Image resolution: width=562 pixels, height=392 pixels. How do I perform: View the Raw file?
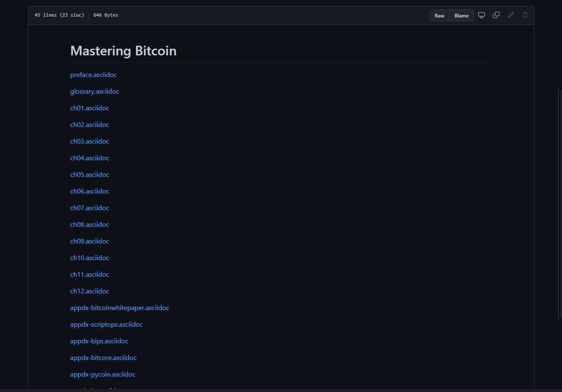point(440,15)
